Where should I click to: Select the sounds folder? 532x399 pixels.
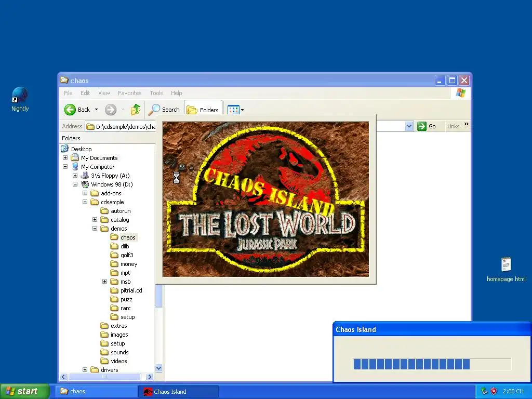[119, 352]
